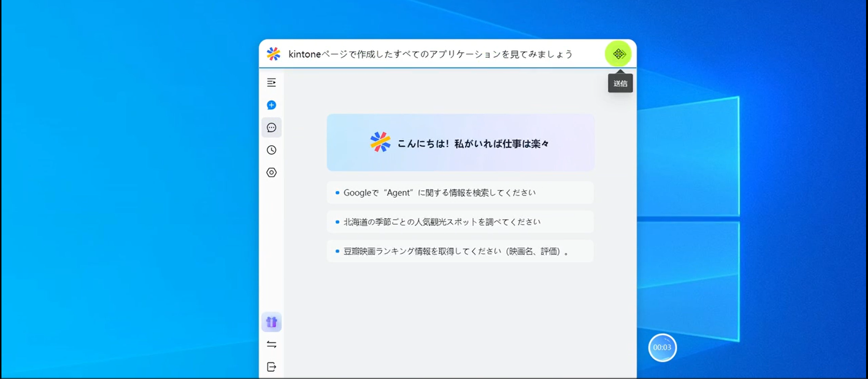Click the colorful app logo in header

tap(274, 54)
